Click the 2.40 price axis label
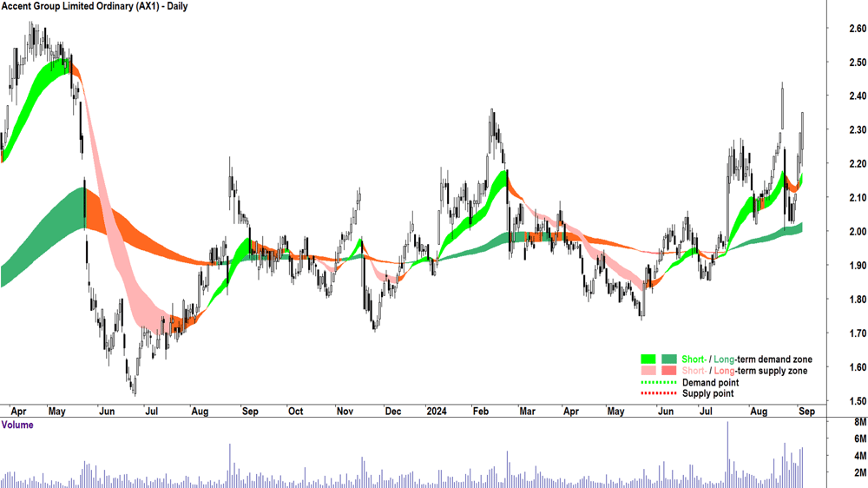 [x=857, y=96]
